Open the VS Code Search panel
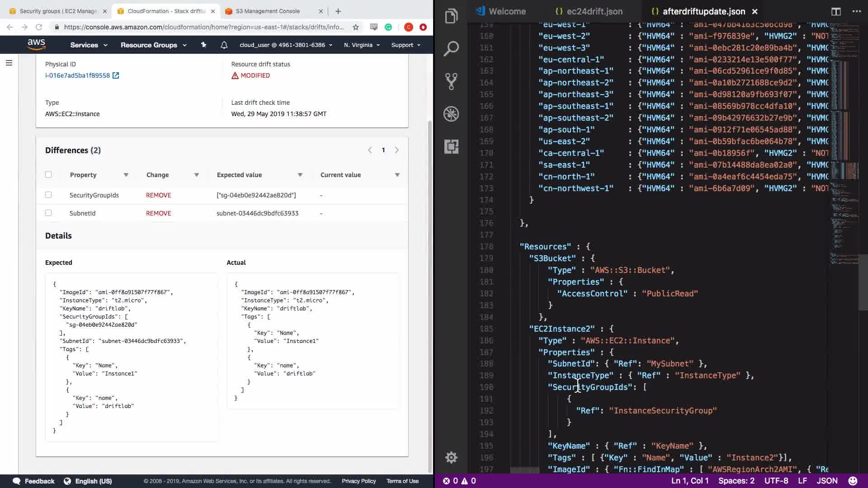 [451, 49]
